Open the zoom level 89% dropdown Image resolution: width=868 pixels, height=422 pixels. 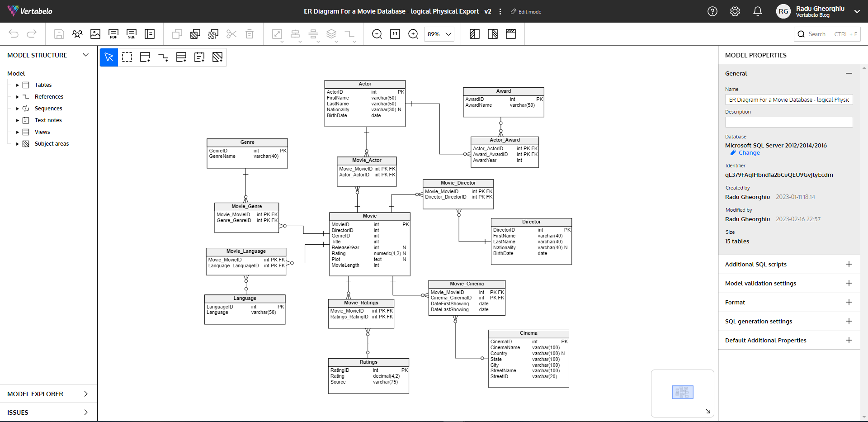pyautogui.click(x=439, y=34)
